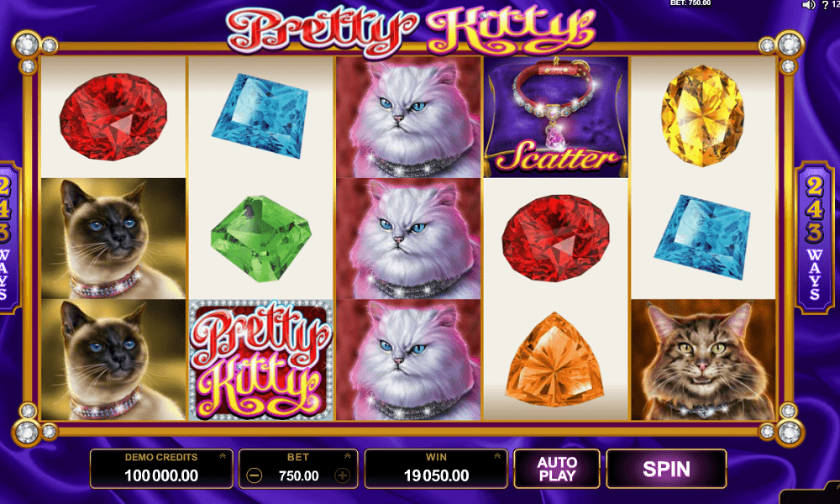Click the Scatter collar symbol
Image resolution: width=840 pixels, height=504 pixels.
[555, 117]
